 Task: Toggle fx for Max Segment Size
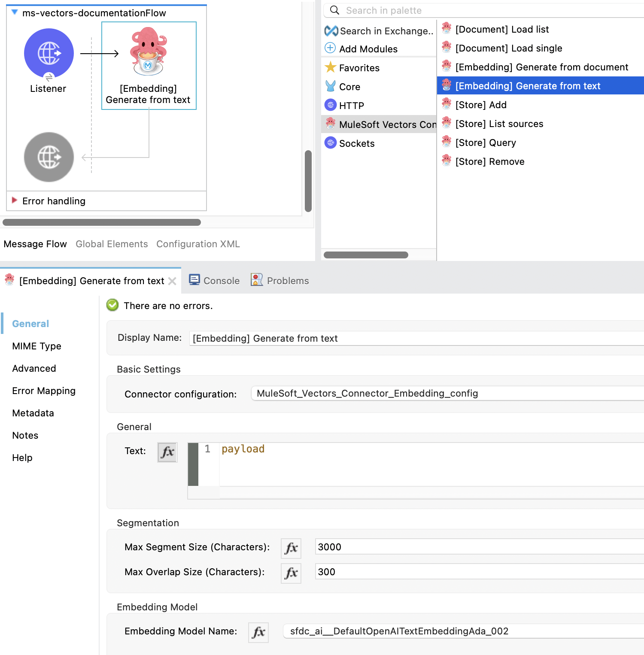[x=291, y=548]
